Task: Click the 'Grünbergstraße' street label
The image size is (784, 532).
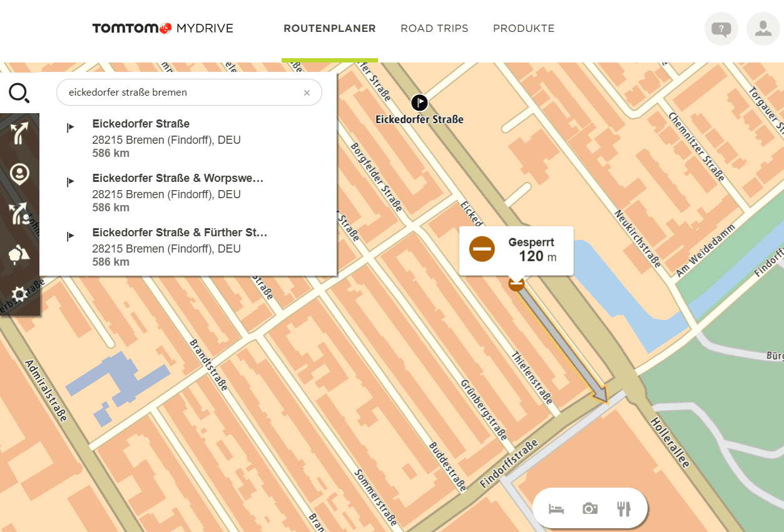Action: click(x=482, y=409)
